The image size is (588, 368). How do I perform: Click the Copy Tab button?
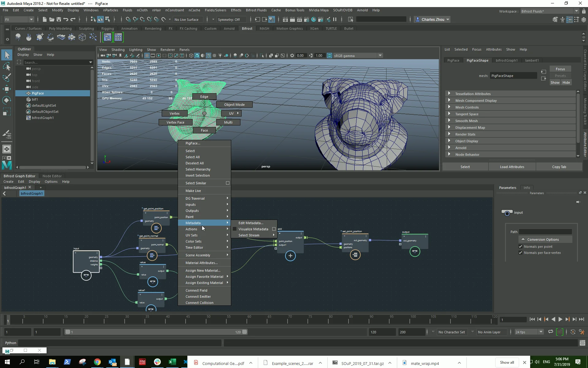point(559,167)
